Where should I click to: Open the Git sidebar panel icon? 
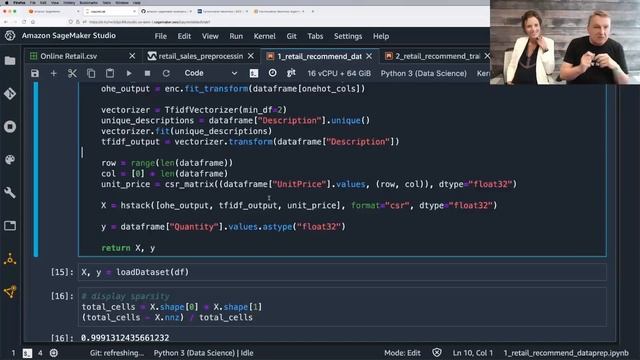coord(10,94)
